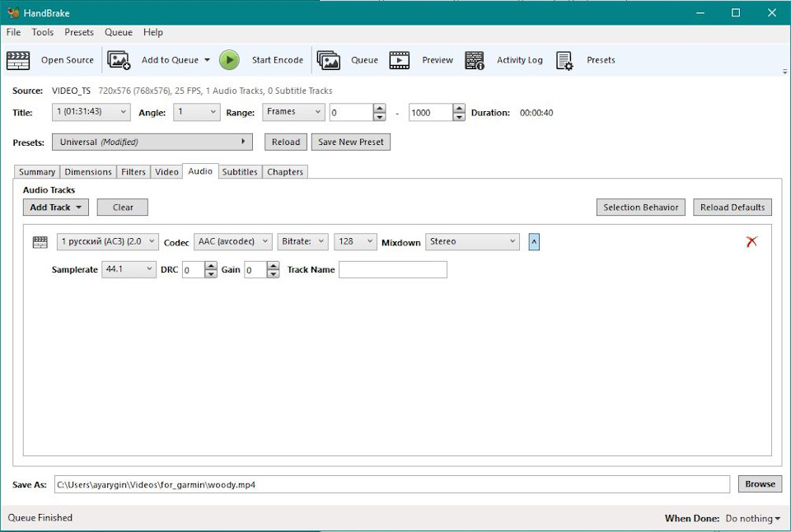Viewport: 791px width, 532px height.
Task: Click the Presets document gear icon
Action: (x=564, y=60)
